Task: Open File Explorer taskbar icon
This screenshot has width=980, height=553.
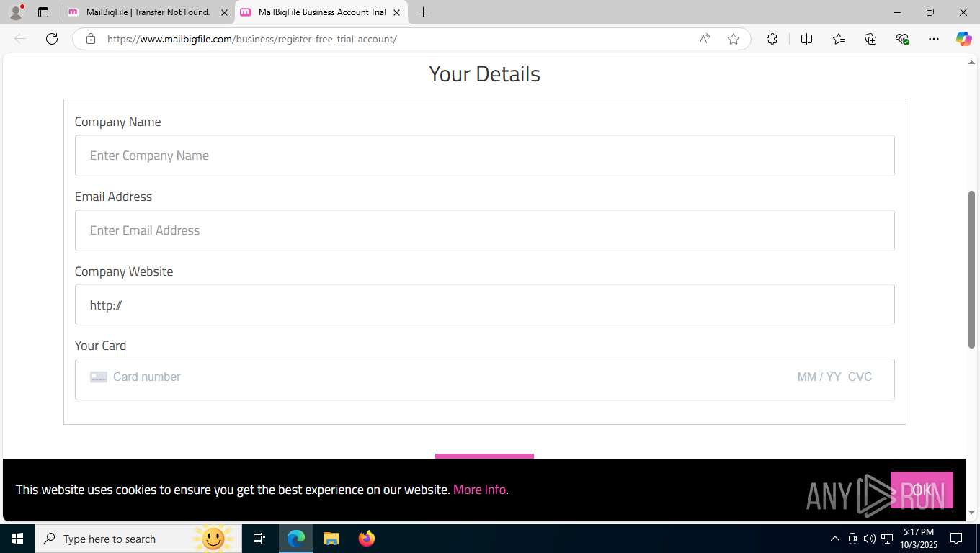Action: 331,539
